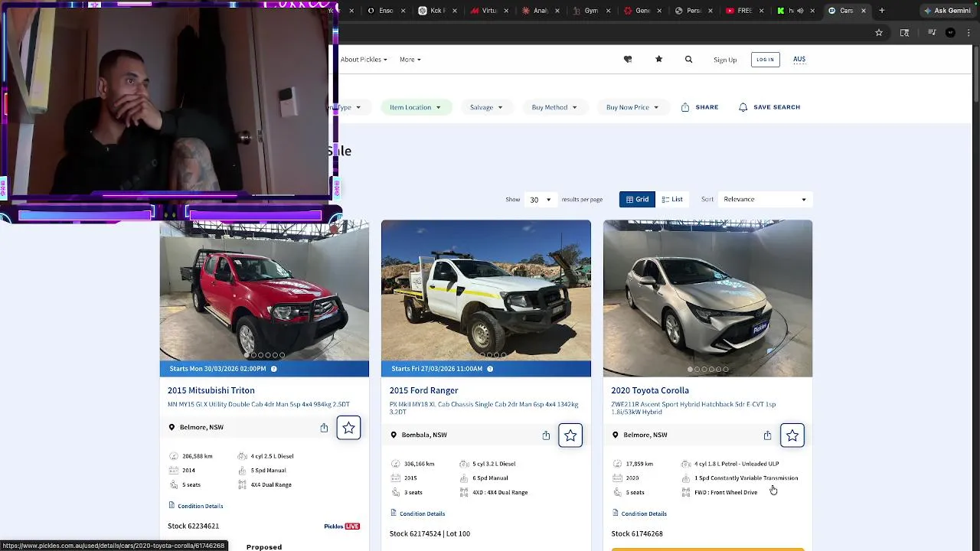
Task: Click the Sign Up link
Action: (725, 60)
